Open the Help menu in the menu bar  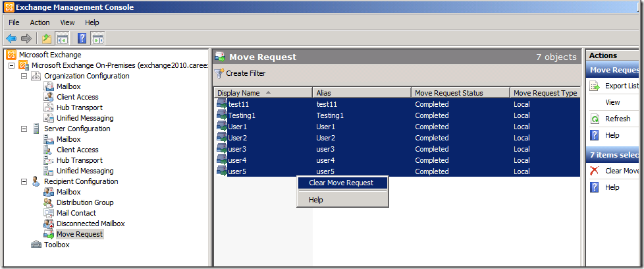click(92, 22)
